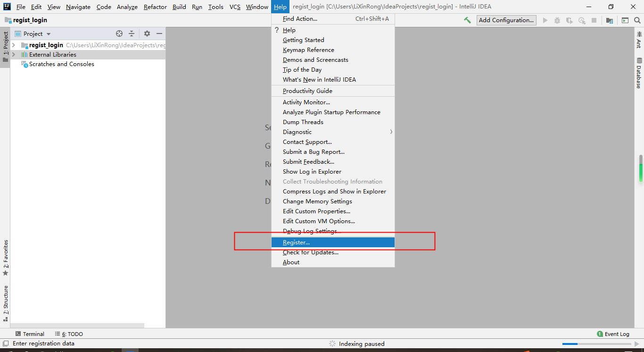The height and width of the screenshot is (352, 644).
Task: Click the build hammer icon in toolbar
Action: [x=467, y=20]
